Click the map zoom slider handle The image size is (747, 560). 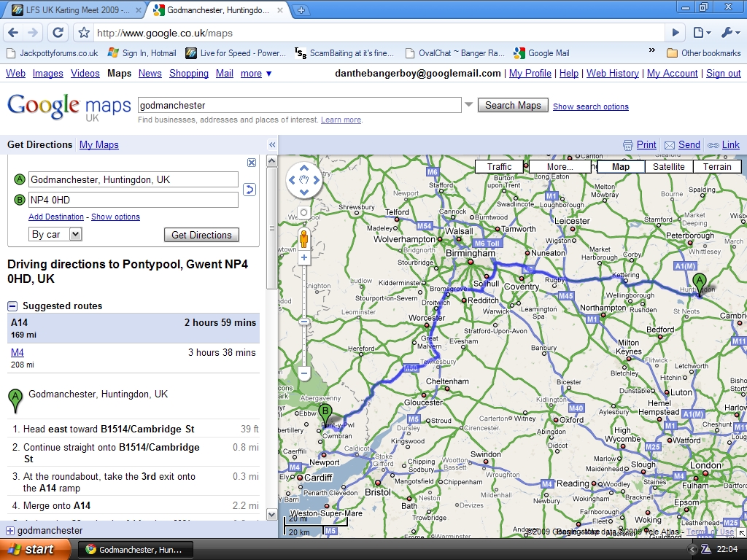(x=304, y=322)
